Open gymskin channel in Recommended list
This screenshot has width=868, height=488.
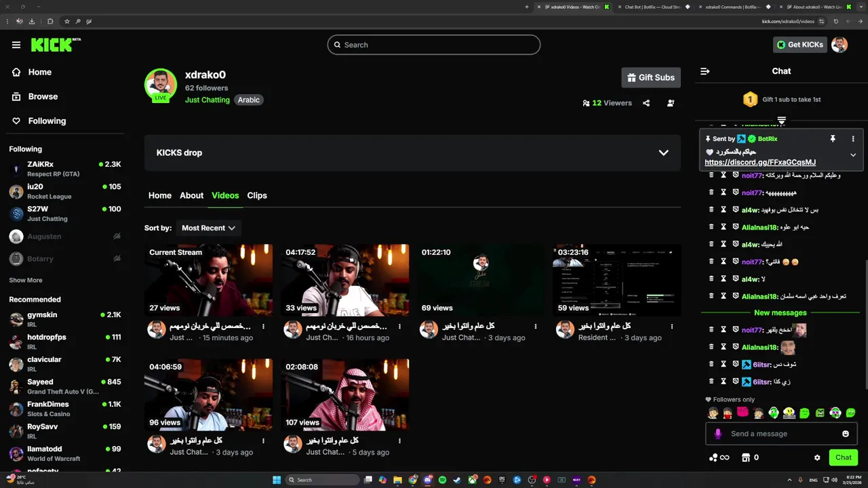tap(65, 319)
